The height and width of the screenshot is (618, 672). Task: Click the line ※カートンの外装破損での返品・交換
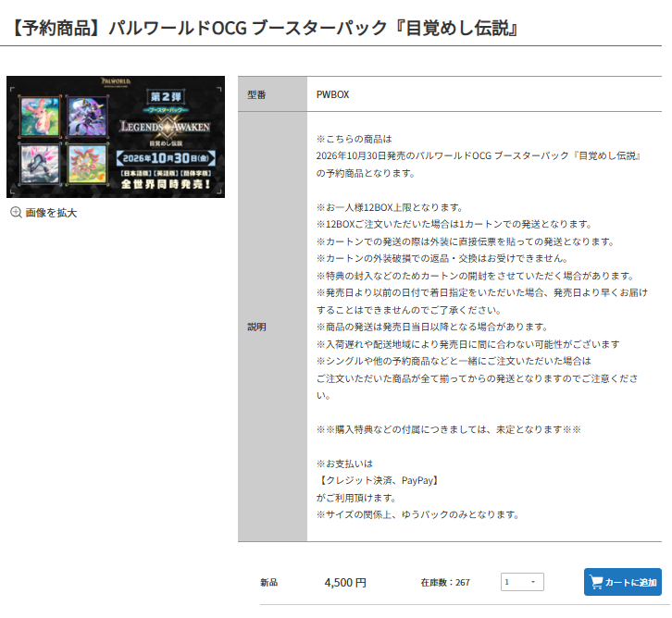pos(442,259)
